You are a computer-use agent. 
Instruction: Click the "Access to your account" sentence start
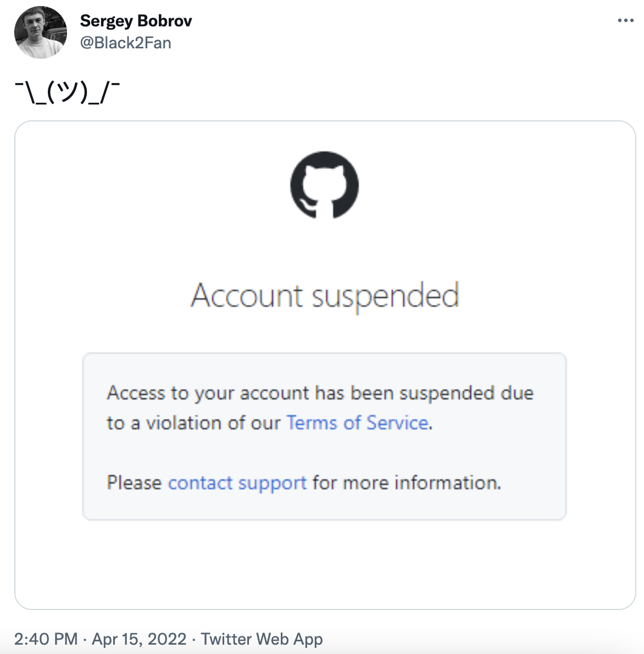[x=209, y=393]
